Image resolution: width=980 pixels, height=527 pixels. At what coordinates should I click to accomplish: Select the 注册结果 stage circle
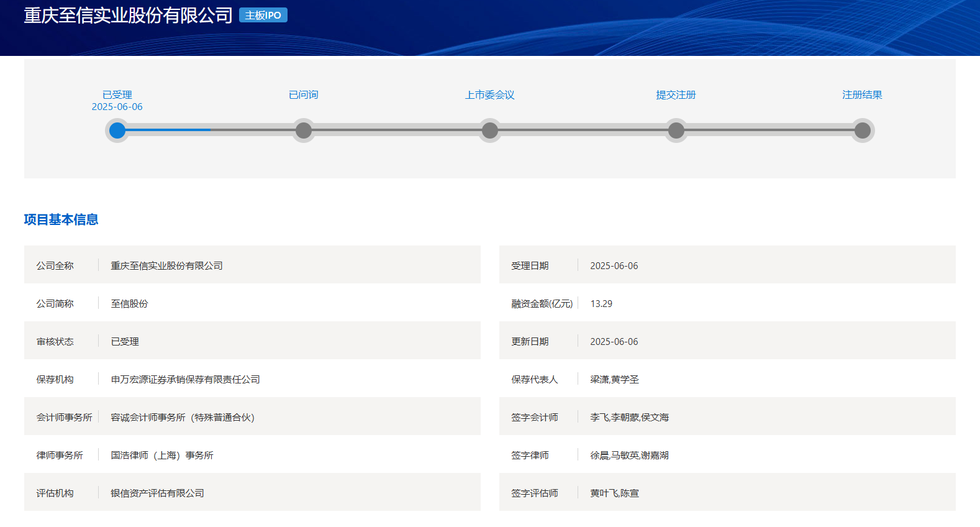(x=863, y=131)
